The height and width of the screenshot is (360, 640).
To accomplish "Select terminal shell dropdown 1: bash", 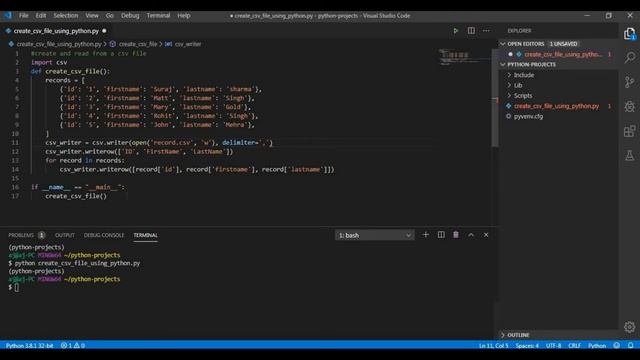I will point(374,235).
